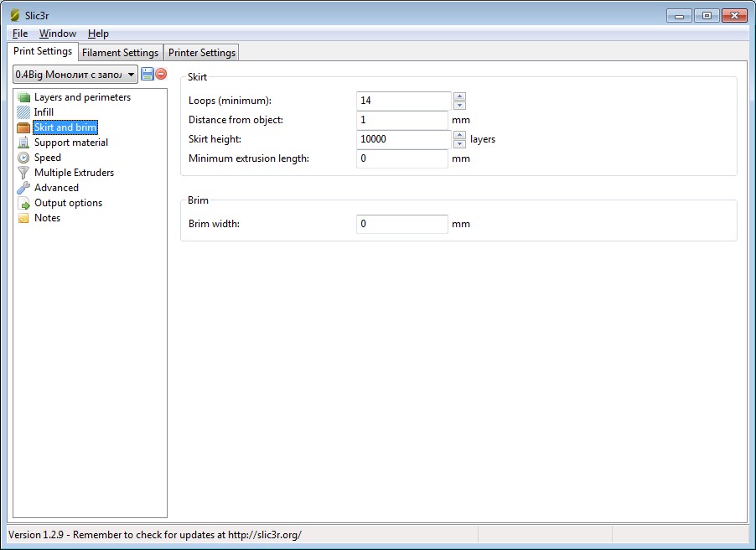The width and height of the screenshot is (756, 550).
Task: Open Layers and perimeters settings
Action: 81,97
